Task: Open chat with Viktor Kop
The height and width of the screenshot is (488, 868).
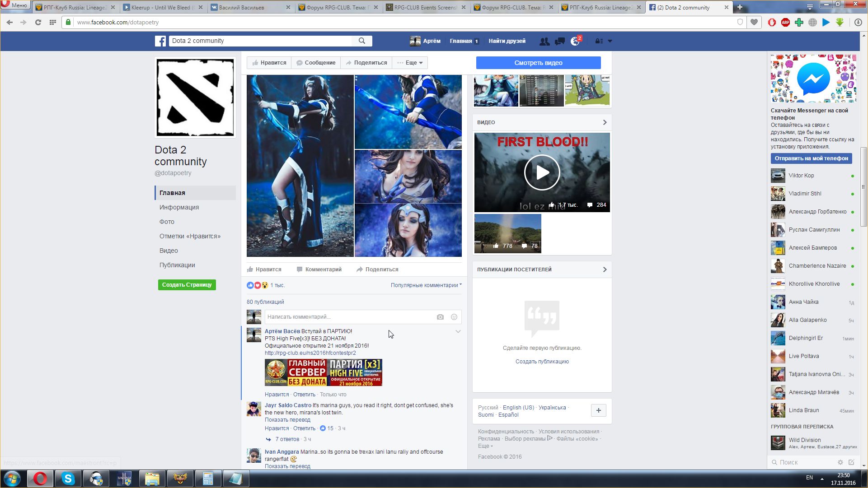Action: (813, 176)
